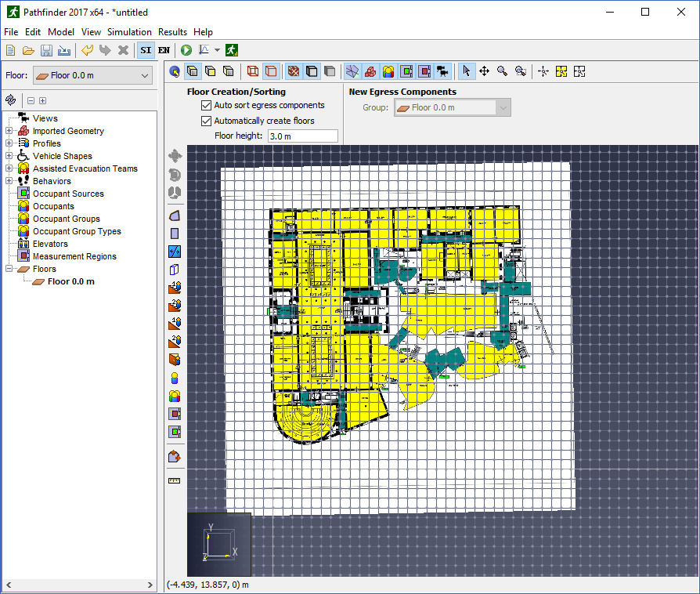The image size is (700, 594).
Task: Expand the Imported Geometry tree node
Action: [x=9, y=131]
